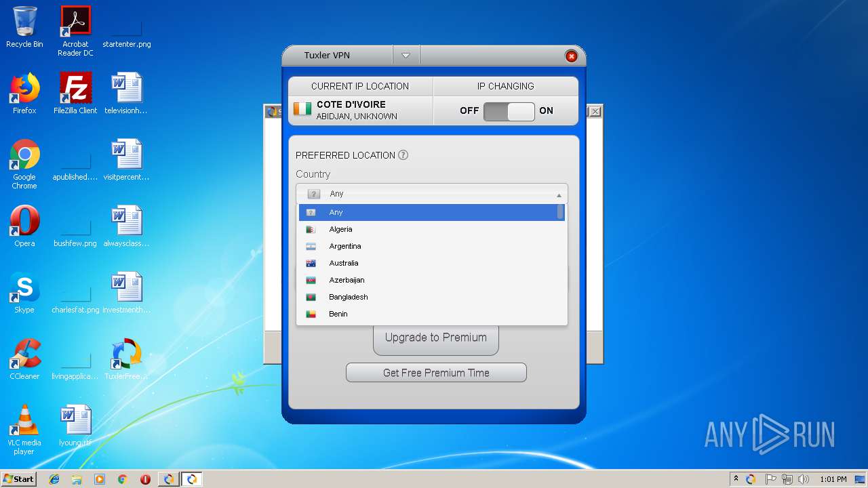868x488 pixels.
Task: Open TuxlerFree desktop shortcut
Action: click(127, 359)
